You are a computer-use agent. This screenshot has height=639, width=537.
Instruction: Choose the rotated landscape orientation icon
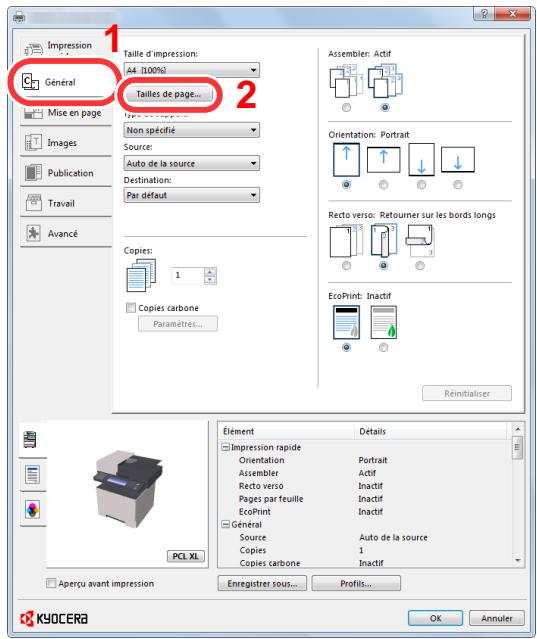[x=458, y=160]
